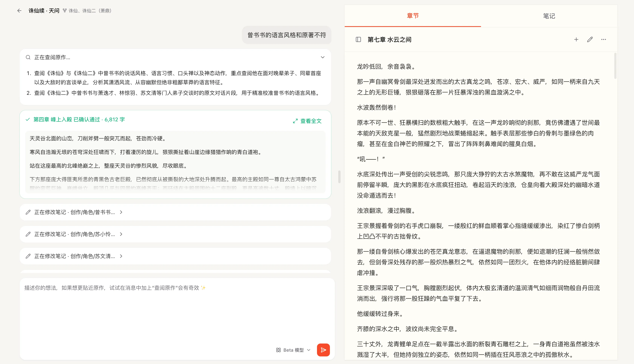Send the message with the red button
634x364 pixels.
coord(323,350)
